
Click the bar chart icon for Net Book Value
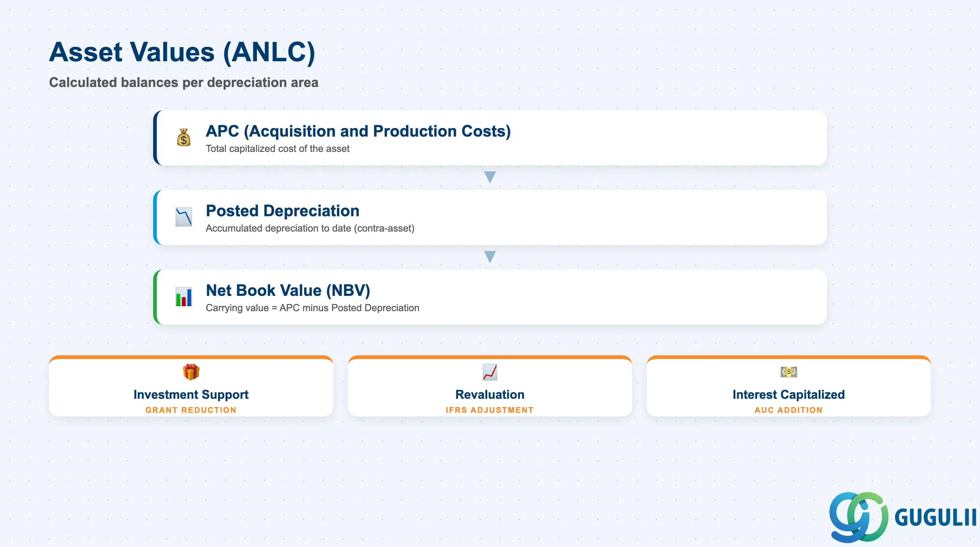pyautogui.click(x=184, y=297)
